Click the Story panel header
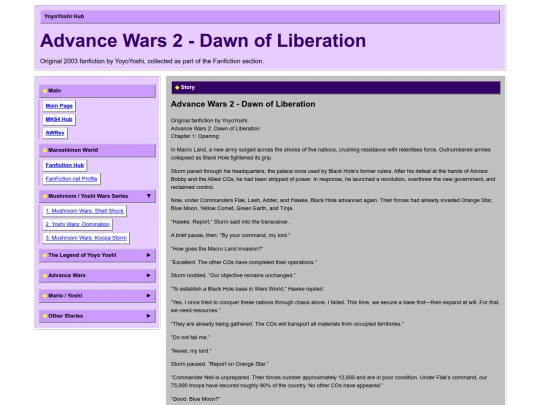Image resolution: width=540 pixels, height=405 pixels. [336, 87]
